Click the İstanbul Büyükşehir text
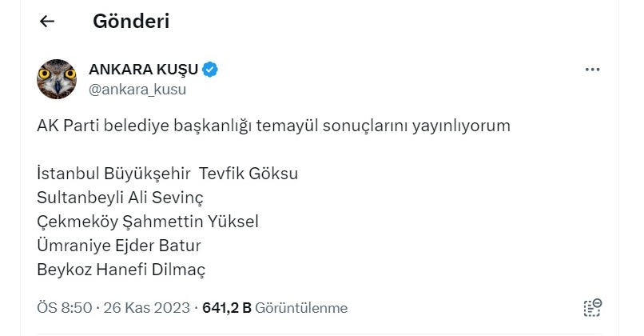The width and height of the screenshot is (644, 336). [x=113, y=174]
